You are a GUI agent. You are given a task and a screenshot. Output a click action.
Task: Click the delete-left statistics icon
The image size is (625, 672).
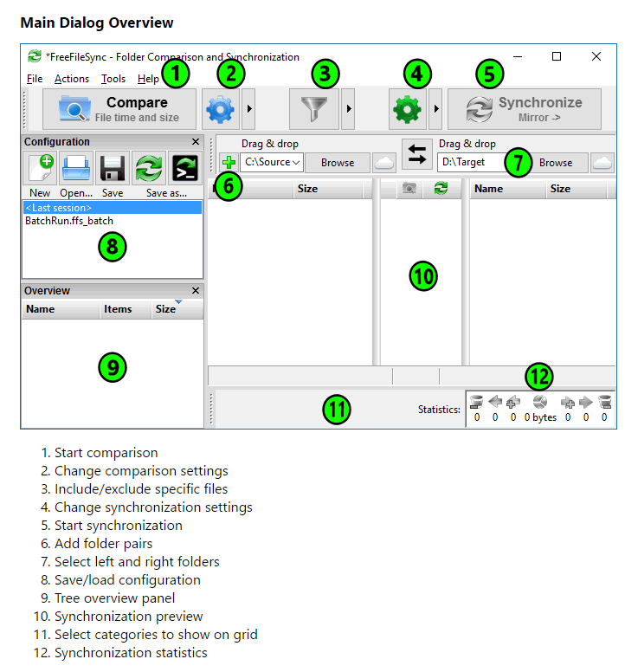coord(476,402)
